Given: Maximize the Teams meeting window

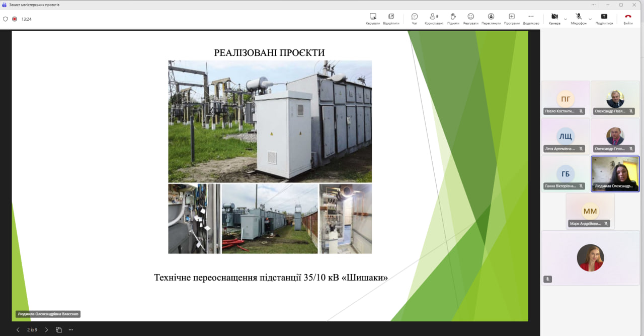Looking at the screenshot, I should click(x=621, y=5).
